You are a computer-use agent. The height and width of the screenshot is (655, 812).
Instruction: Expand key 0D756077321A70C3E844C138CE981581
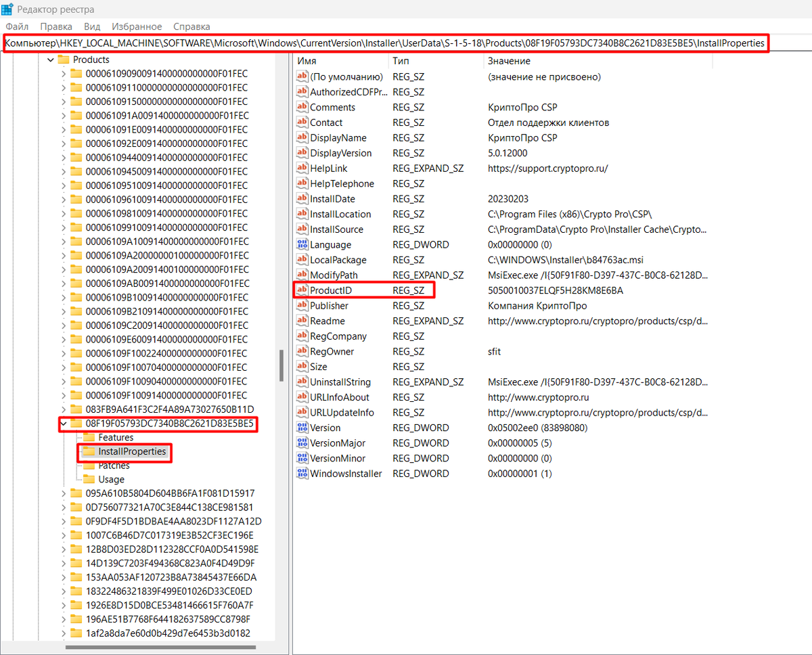[64, 507]
